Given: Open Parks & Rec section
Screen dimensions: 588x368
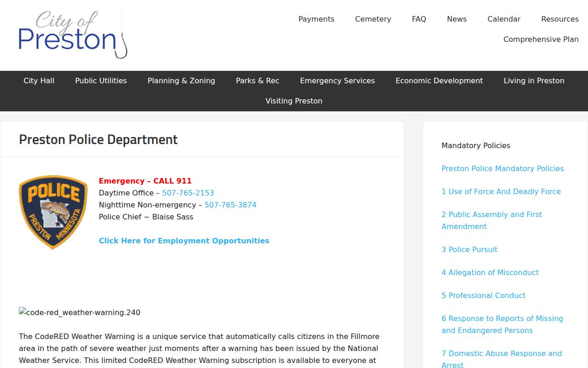Looking at the screenshot, I should (x=258, y=80).
